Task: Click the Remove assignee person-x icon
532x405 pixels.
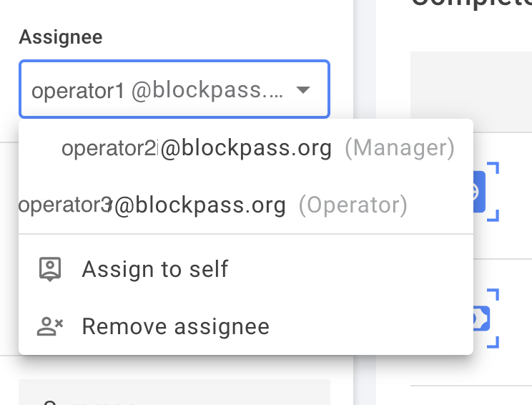Action: coord(50,326)
